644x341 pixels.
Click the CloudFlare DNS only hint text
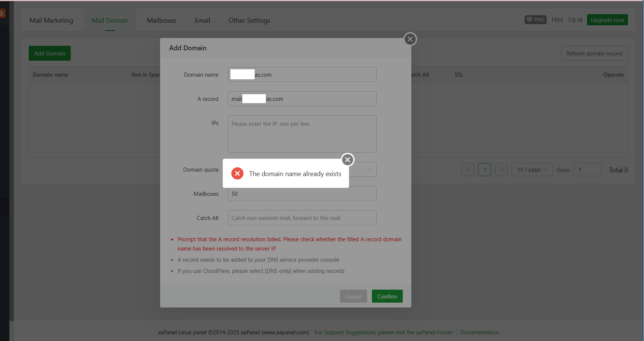click(261, 271)
